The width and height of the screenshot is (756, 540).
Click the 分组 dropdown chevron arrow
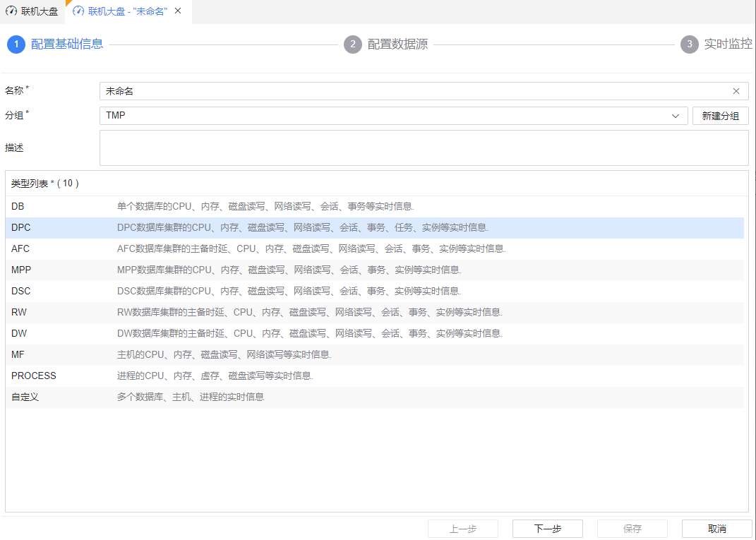coord(676,116)
